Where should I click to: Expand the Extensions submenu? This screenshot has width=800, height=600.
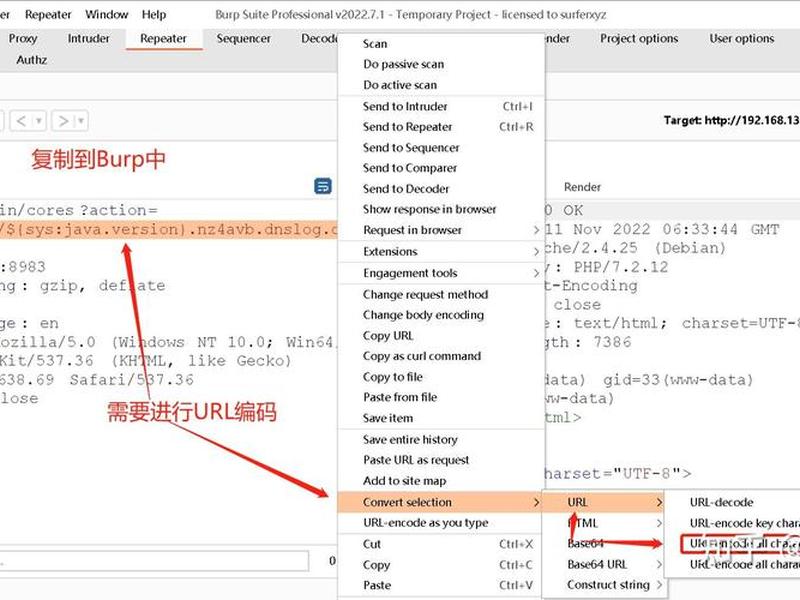(x=441, y=252)
